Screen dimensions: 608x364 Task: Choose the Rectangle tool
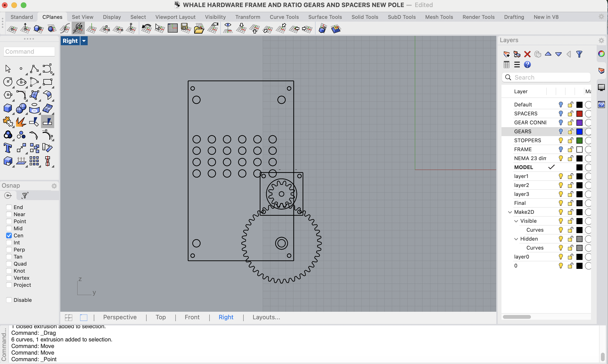click(47, 82)
